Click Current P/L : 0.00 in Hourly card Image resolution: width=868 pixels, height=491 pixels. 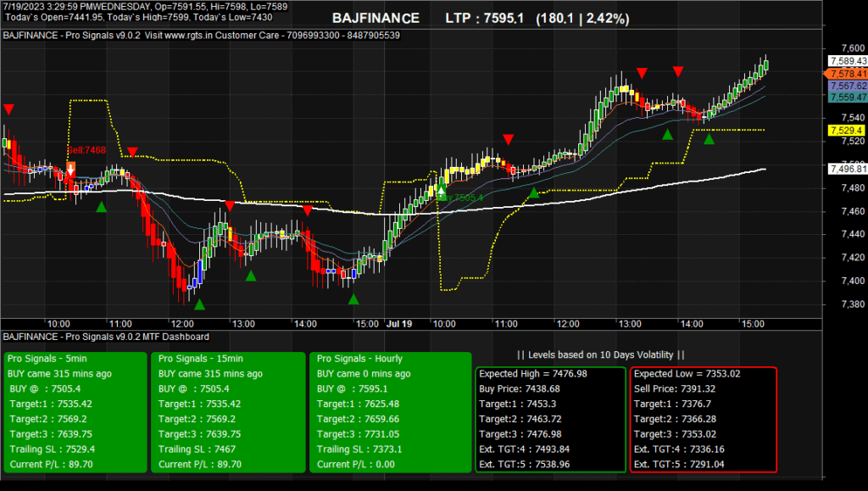click(x=355, y=465)
